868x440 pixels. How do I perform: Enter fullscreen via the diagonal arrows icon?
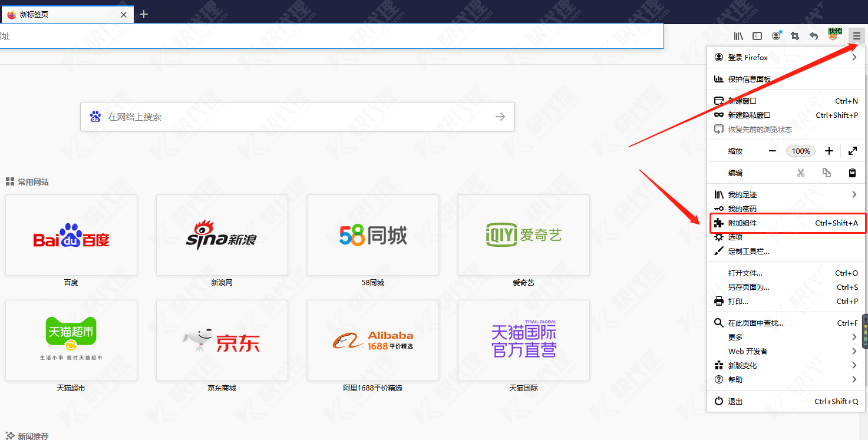pyautogui.click(x=852, y=151)
